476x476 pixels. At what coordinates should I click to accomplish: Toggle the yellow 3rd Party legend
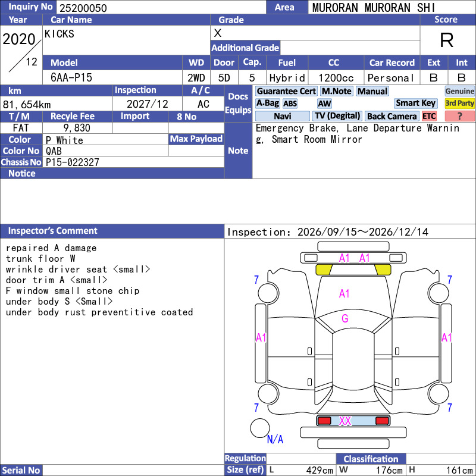pos(459,104)
